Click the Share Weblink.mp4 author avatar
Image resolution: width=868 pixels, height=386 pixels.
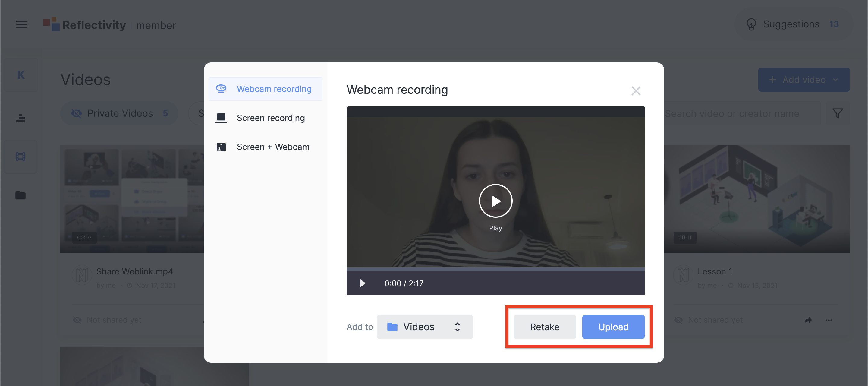point(82,275)
